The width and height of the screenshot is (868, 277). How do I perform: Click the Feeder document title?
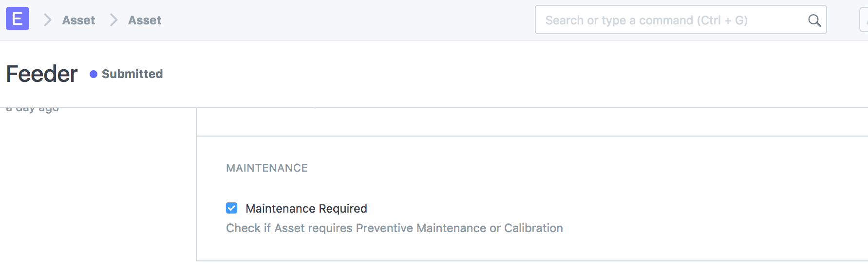(42, 74)
